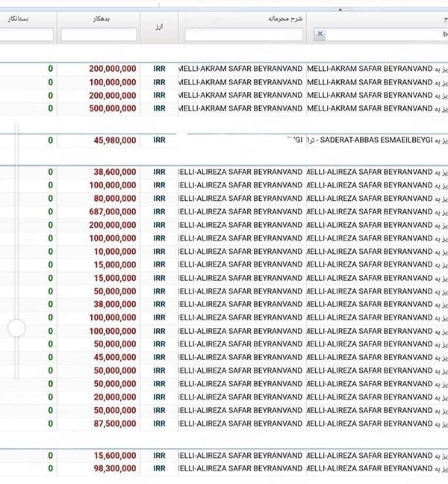Focus the filter box under بدهکار
Viewport: 448px width, 484px height.
[99, 34]
